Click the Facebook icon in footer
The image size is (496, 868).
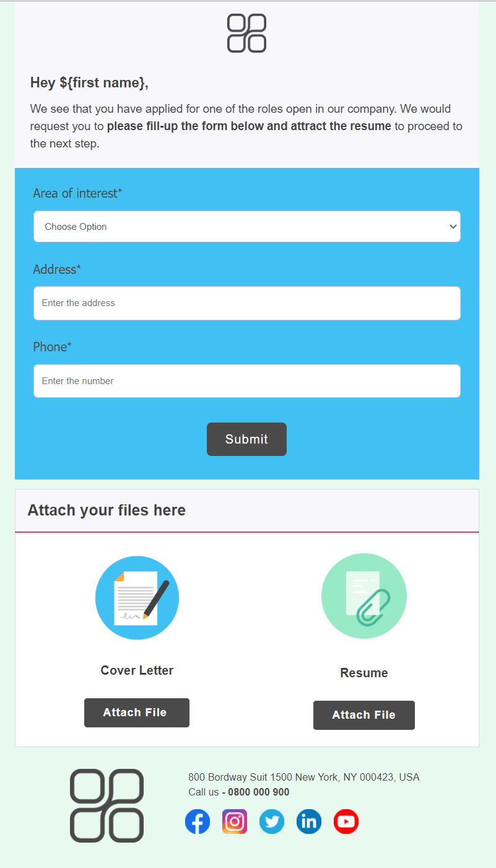(198, 822)
